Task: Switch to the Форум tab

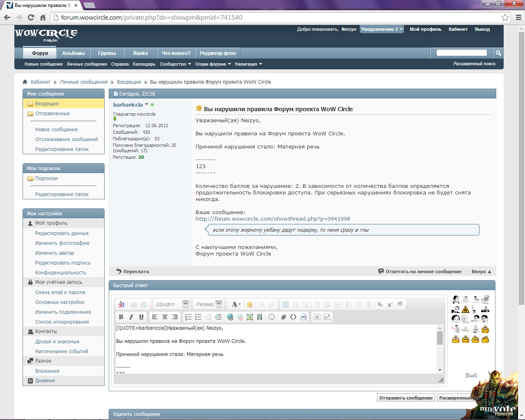Action: [x=40, y=53]
